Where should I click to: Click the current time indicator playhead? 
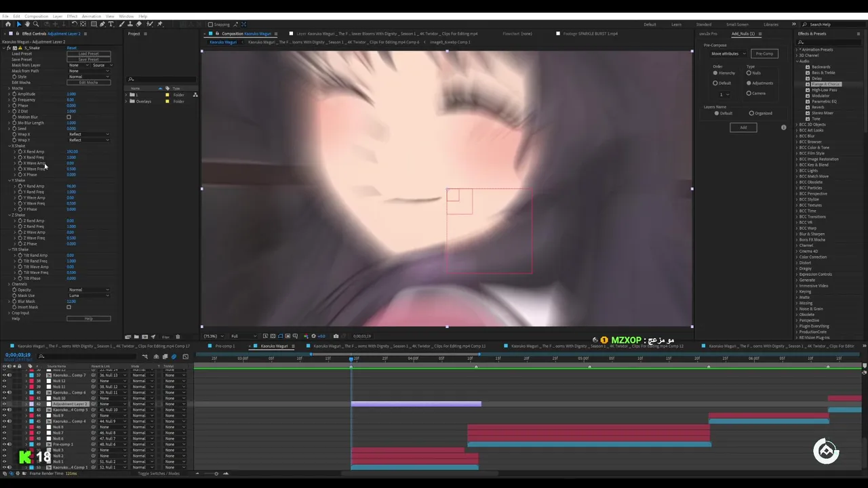click(351, 359)
